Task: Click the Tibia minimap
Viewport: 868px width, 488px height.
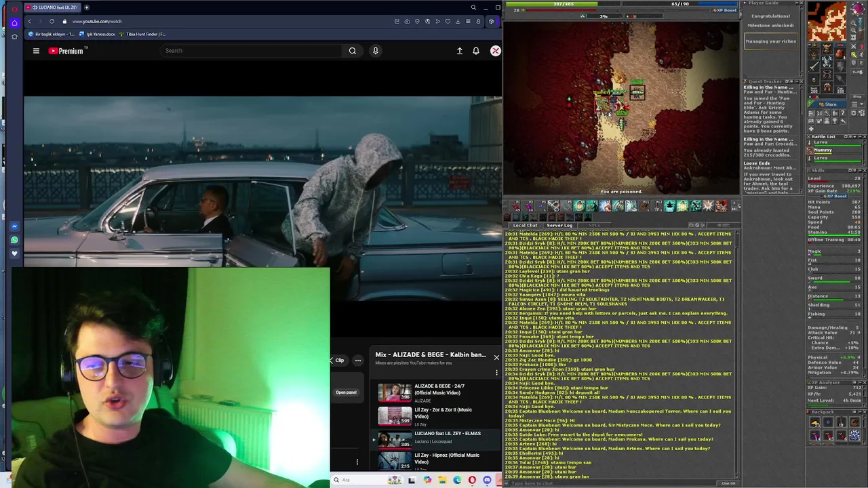Action: 826,21
